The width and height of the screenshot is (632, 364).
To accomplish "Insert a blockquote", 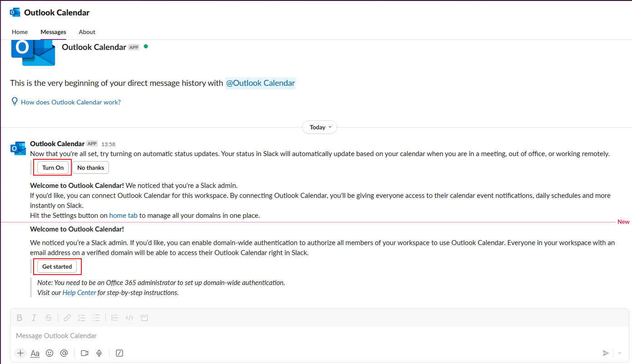I will click(x=114, y=318).
